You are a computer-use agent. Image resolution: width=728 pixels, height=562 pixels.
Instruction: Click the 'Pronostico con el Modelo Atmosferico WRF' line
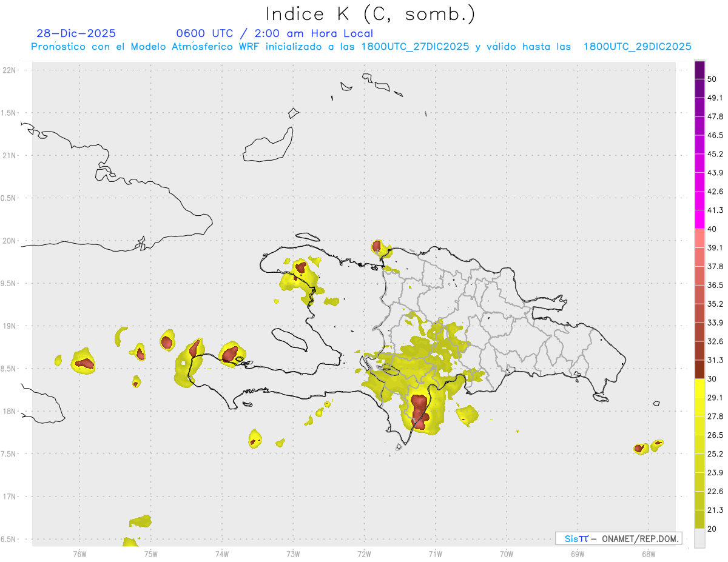(147, 47)
